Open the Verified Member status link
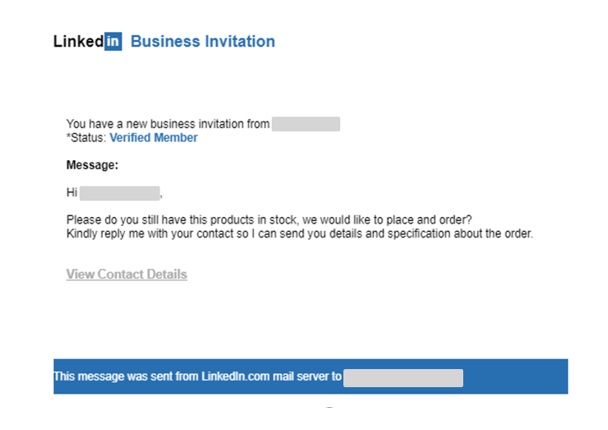The image size is (608, 430). coord(154,138)
